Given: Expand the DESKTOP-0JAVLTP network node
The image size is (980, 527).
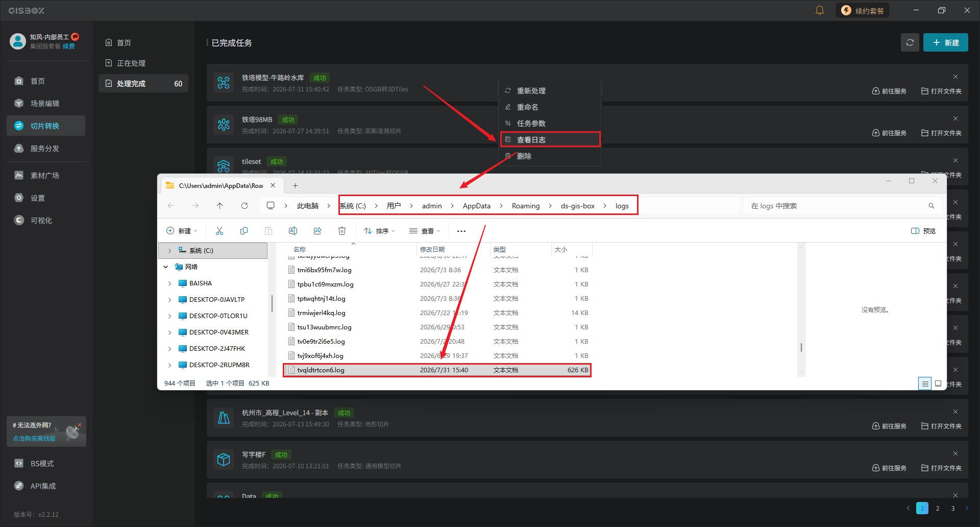Looking at the screenshot, I should [x=169, y=300].
